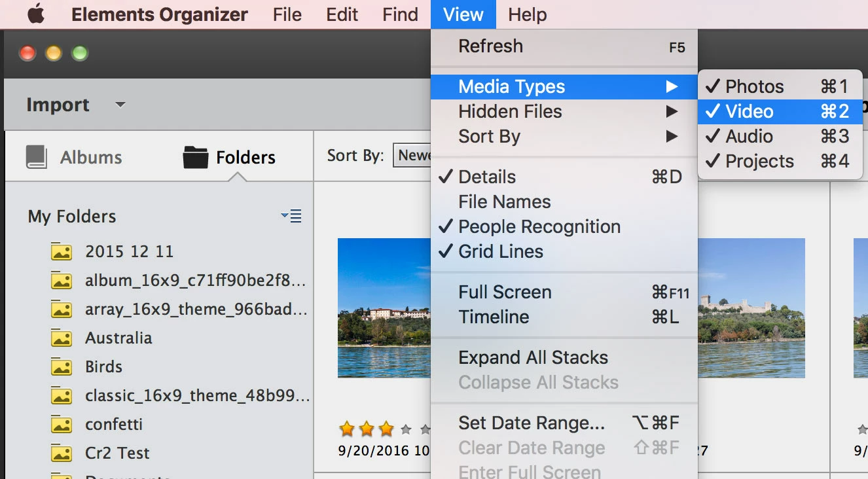Expand the Sort By submenu in View menu
This screenshot has height=479, width=868.
click(564, 137)
